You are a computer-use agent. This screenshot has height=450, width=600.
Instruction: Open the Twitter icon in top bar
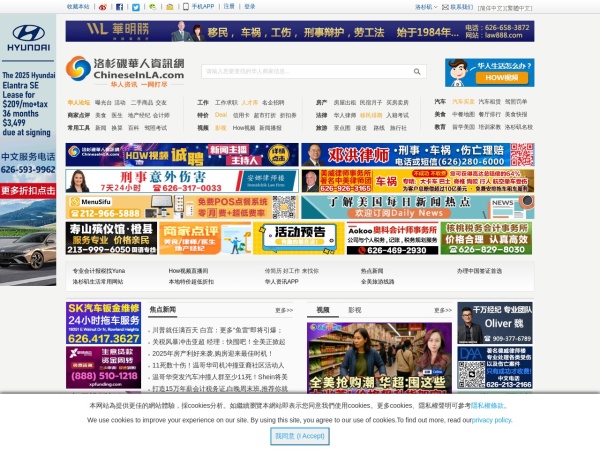pyautogui.click(x=136, y=7)
